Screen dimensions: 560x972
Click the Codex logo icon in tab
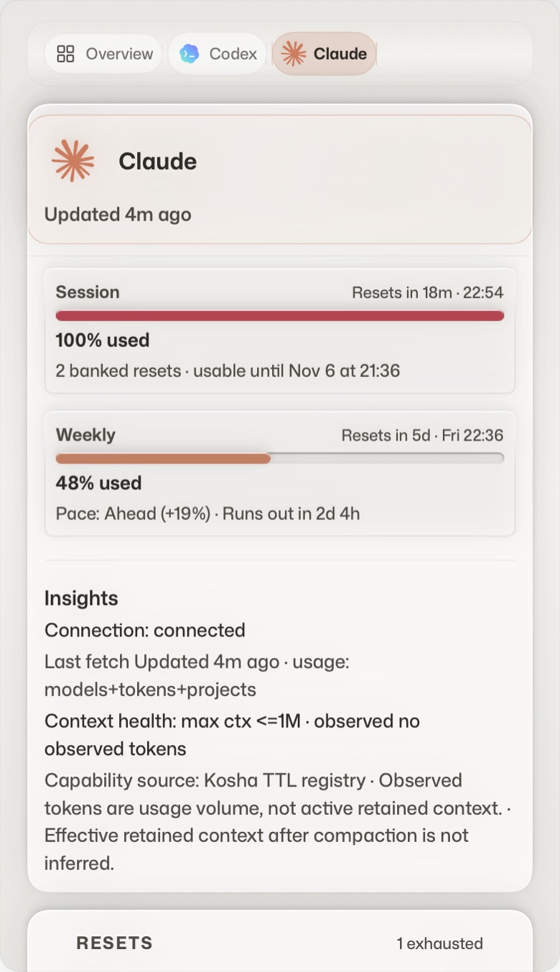(x=190, y=54)
